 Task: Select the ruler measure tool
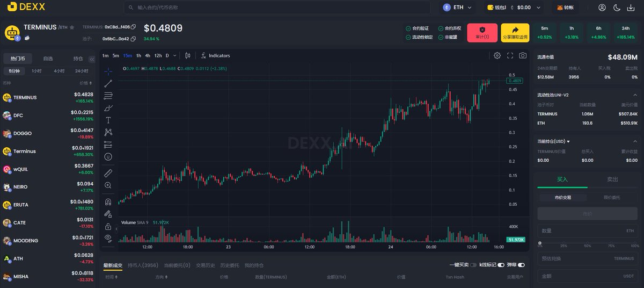tap(108, 173)
